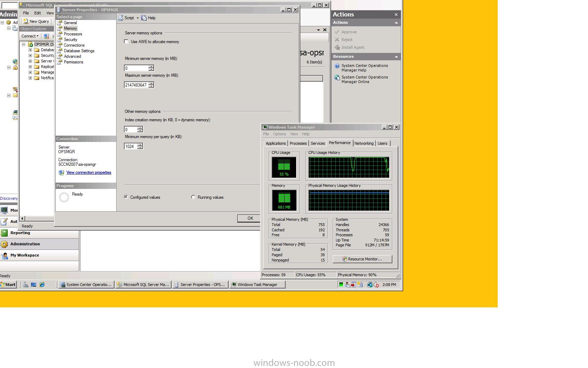Image resolution: width=588 pixels, height=368 pixels.
Task: Open the Edit menu in Management Studio
Action: [x=37, y=13]
